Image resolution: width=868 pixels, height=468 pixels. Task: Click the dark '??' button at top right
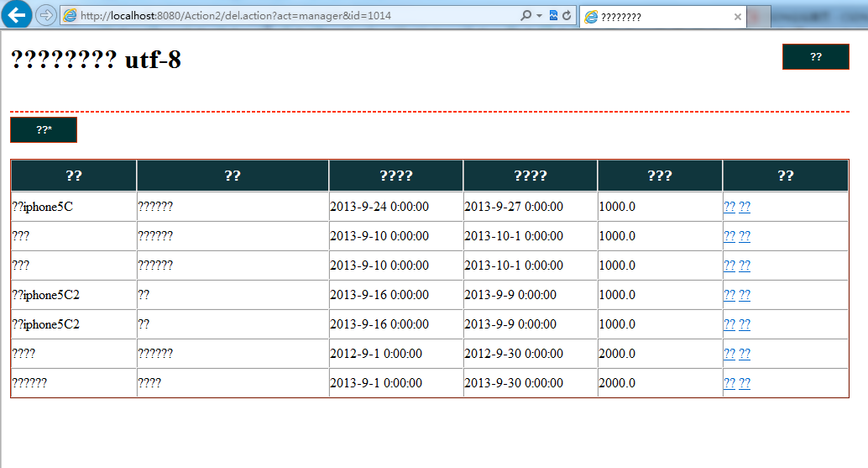(x=815, y=56)
